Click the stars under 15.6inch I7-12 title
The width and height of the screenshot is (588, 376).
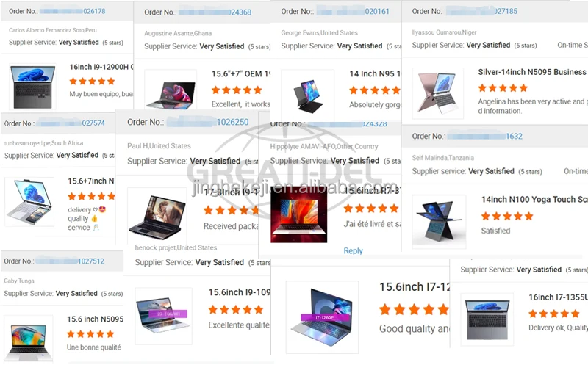pyautogui.click(x=414, y=309)
